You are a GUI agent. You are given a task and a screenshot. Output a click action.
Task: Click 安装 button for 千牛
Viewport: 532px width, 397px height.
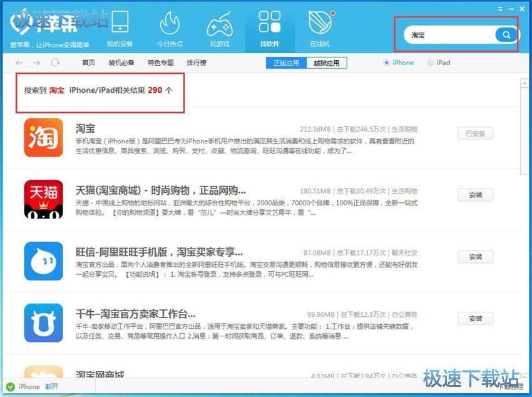(x=475, y=319)
